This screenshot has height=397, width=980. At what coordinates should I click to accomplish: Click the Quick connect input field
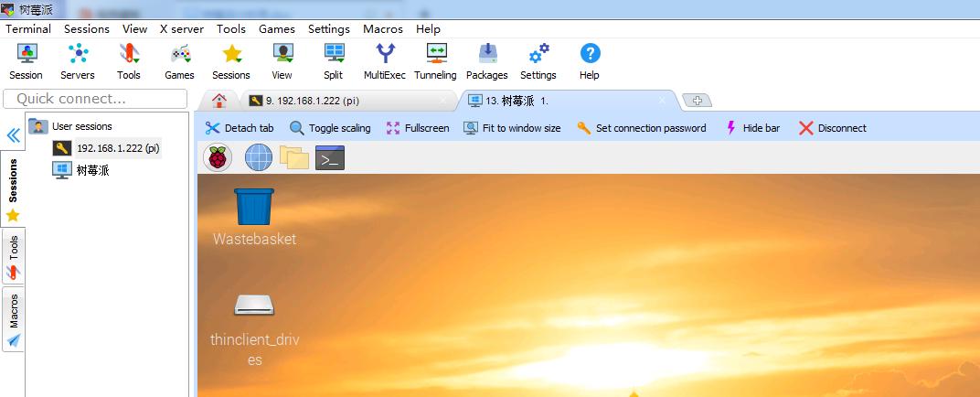point(95,99)
